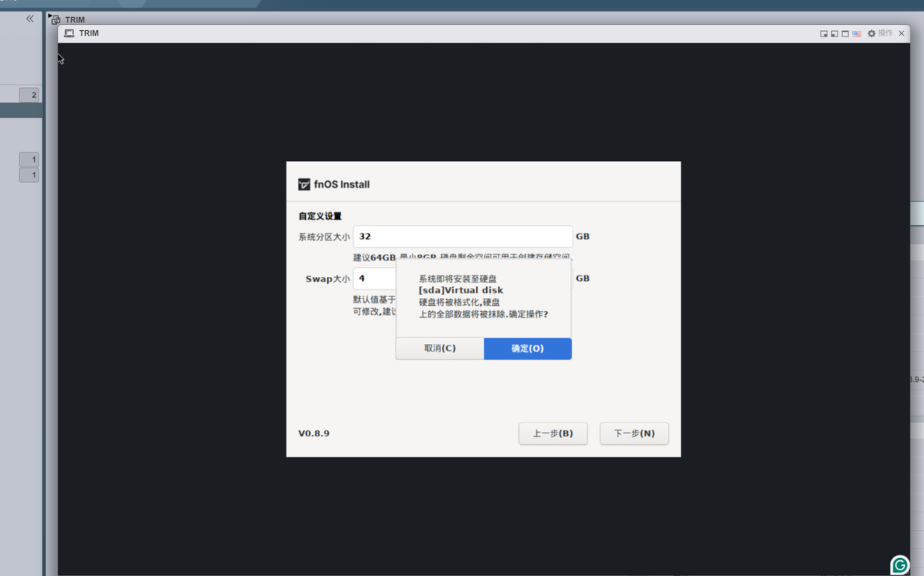This screenshot has height=576, width=924.
Task: Click the second window-dock layout icon
Action: click(x=834, y=34)
